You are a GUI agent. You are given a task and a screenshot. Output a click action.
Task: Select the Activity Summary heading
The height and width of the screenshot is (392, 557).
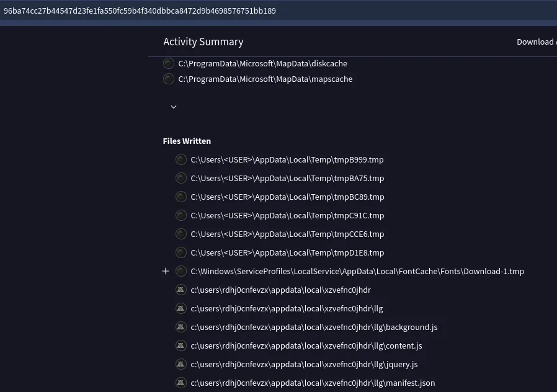(x=203, y=42)
